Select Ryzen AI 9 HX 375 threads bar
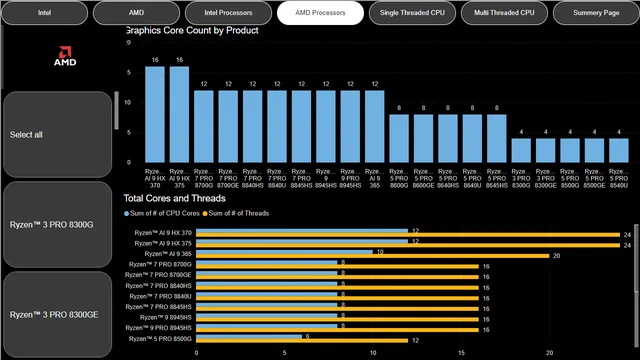Image resolution: width=640 pixels, height=360 pixels. (x=408, y=245)
